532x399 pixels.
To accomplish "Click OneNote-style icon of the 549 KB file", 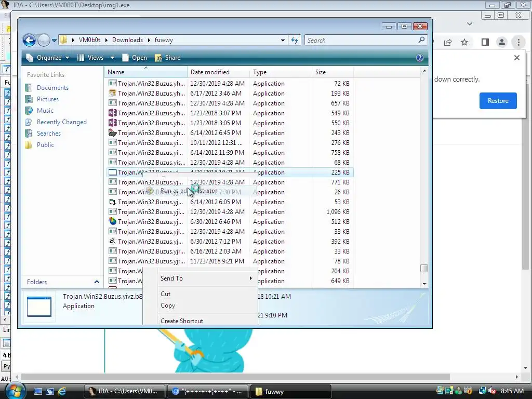I will click(x=112, y=113).
